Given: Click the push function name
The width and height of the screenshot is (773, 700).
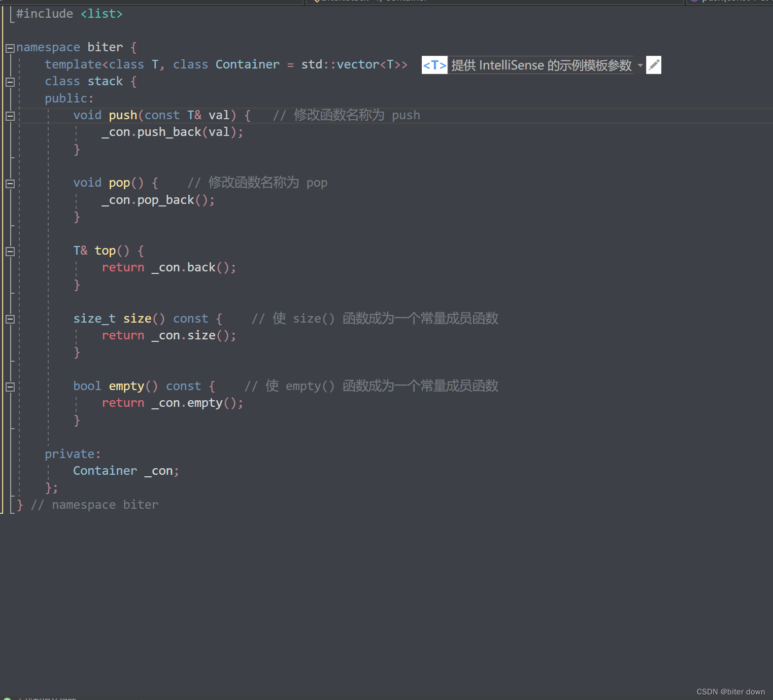Looking at the screenshot, I should pos(123,115).
